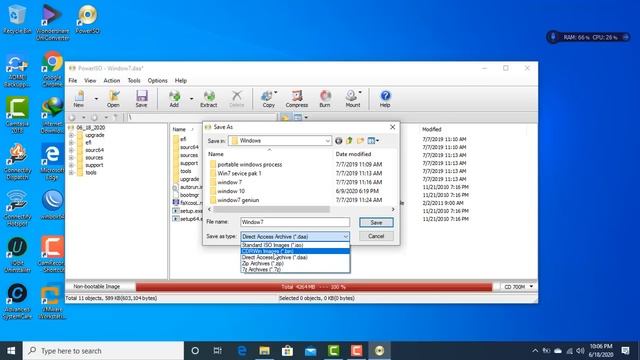Screen dimensions: 640x360
Task: Click the Delete toolbar icon
Action: click(x=236, y=99)
